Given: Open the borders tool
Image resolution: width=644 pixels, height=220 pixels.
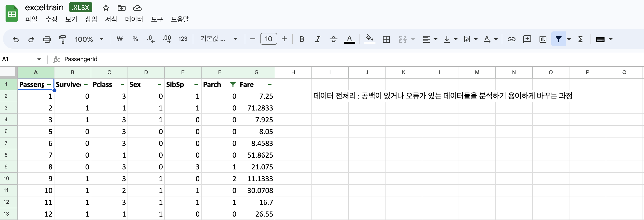Looking at the screenshot, I should coord(386,39).
